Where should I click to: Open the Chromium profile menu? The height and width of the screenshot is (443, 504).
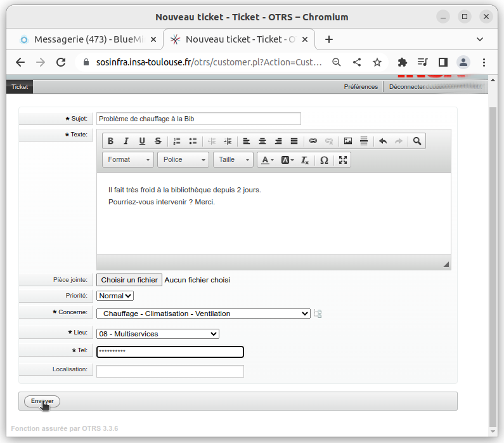[x=463, y=62]
